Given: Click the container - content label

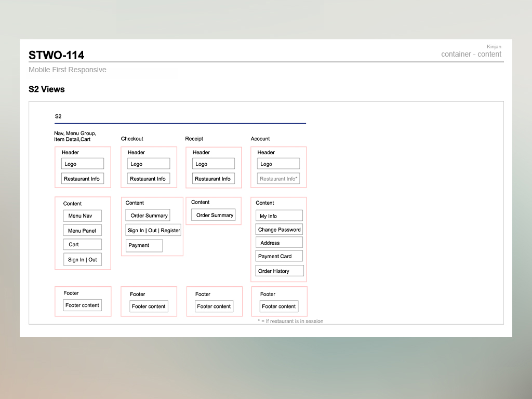Looking at the screenshot, I should 471,54.
